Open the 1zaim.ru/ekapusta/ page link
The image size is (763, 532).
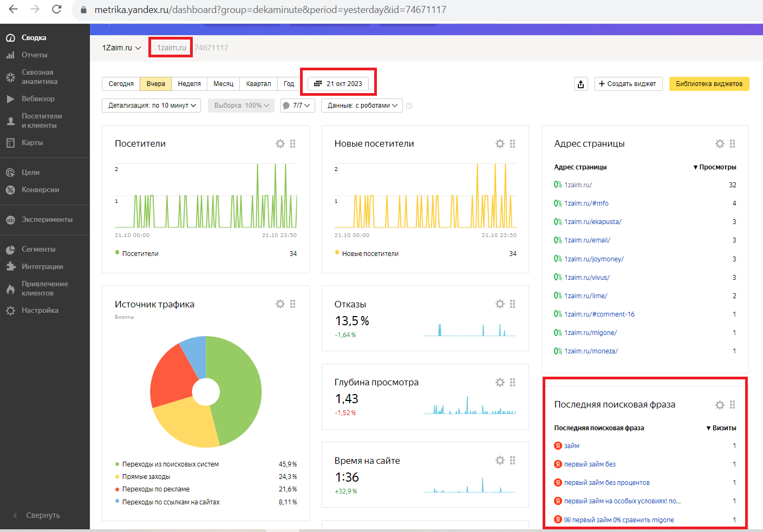click(592, 222)
